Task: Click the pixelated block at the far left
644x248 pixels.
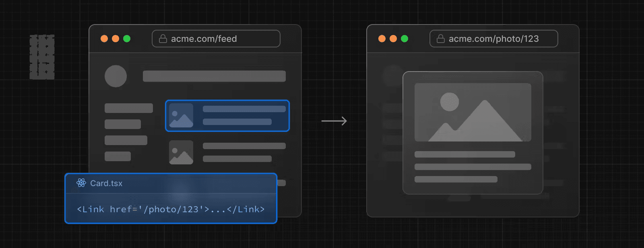Action: [42, 57]
